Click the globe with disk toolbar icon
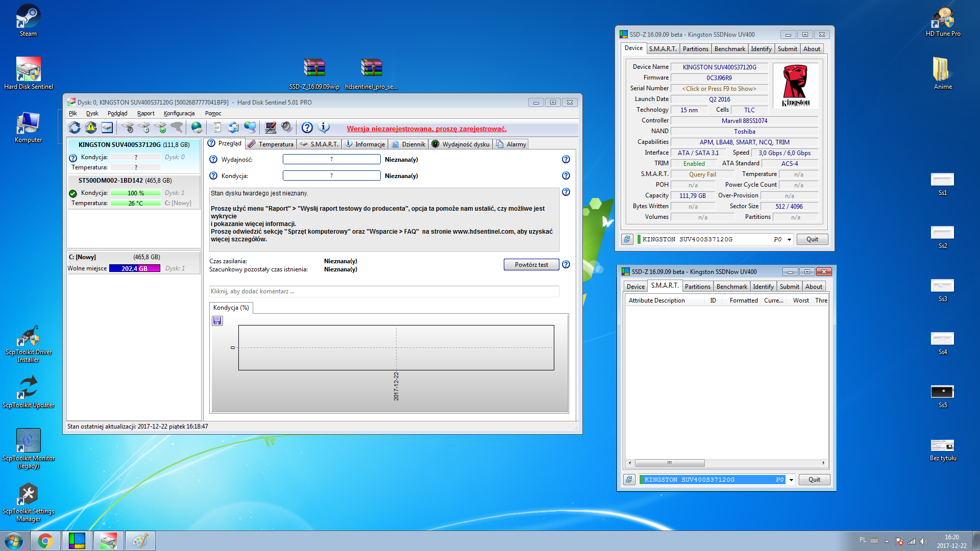Viewport: 980px width, 551px height. (x=197, y=128)
